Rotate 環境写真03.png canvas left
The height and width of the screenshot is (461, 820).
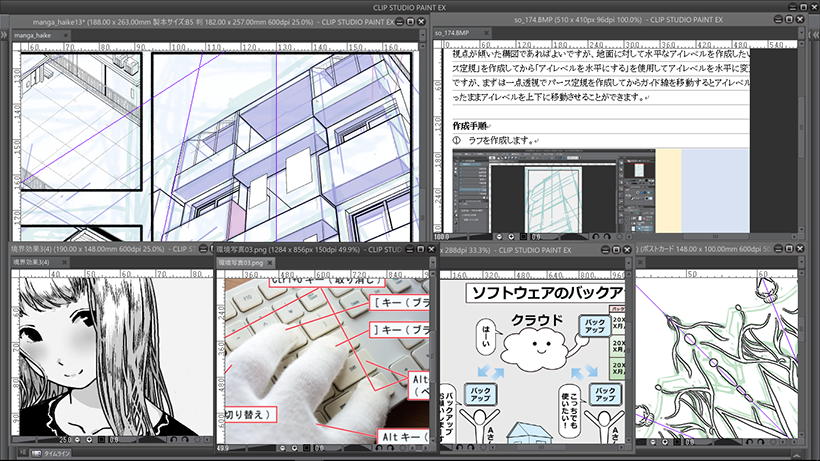click(379, 448)
